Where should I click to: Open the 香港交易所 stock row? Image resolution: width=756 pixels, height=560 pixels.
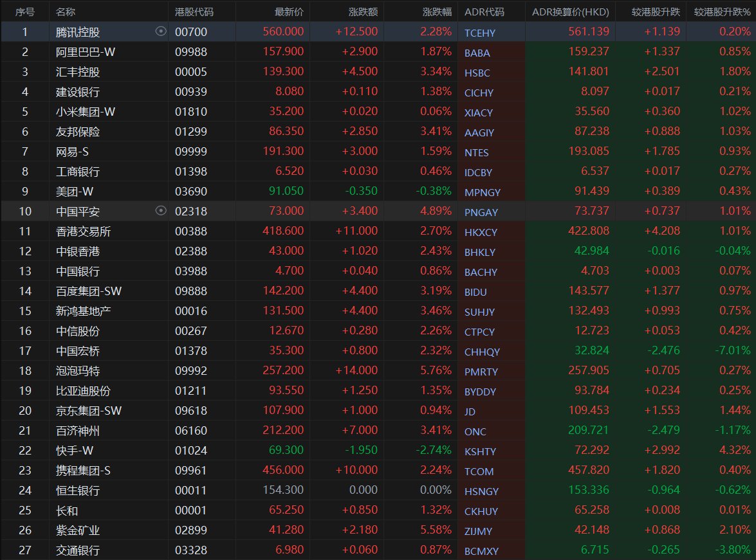pyautogui.click(x=83, y=231)
